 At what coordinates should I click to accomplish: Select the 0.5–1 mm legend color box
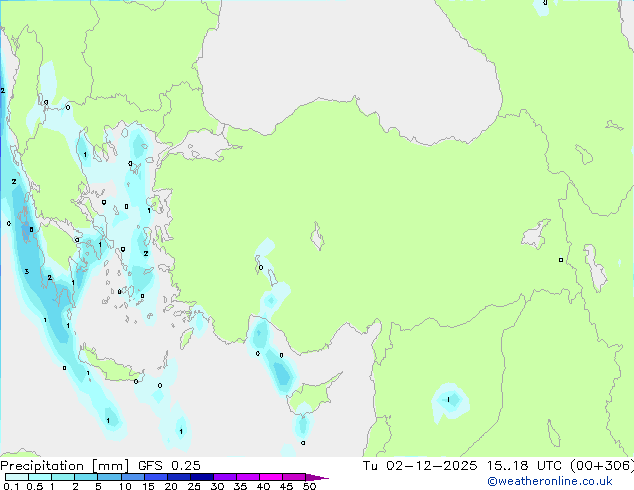coord(40,477)
